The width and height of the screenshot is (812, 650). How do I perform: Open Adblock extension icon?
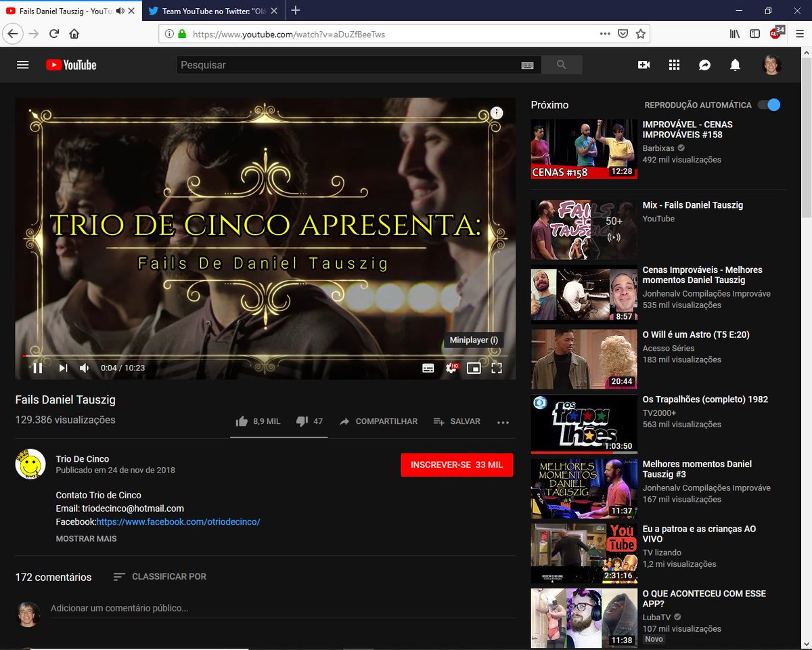(x=776, y=32)
